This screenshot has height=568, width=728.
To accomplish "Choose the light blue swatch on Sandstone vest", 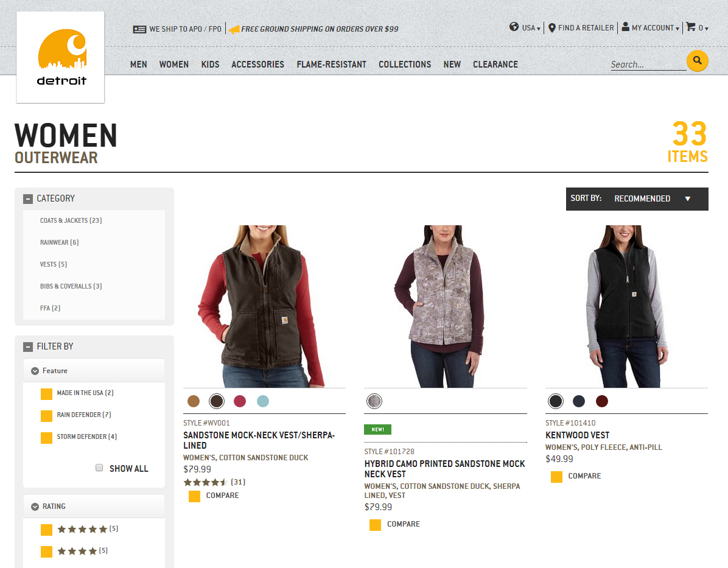I will pyautogui.click(x=262, y=401).
